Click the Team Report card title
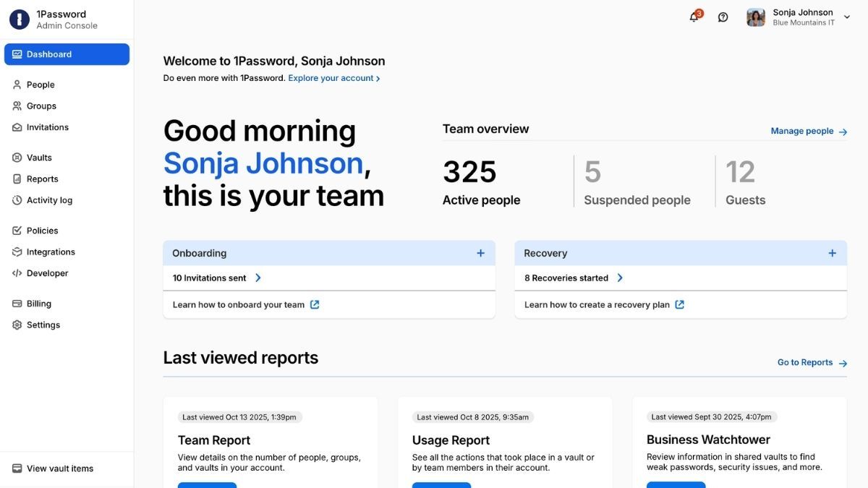This screenshot has height=488, width=868. coord(214,440)
